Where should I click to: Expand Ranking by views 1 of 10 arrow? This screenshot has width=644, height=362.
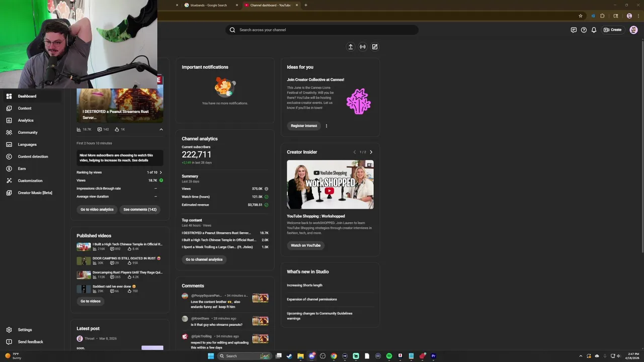tap(160, 172)
